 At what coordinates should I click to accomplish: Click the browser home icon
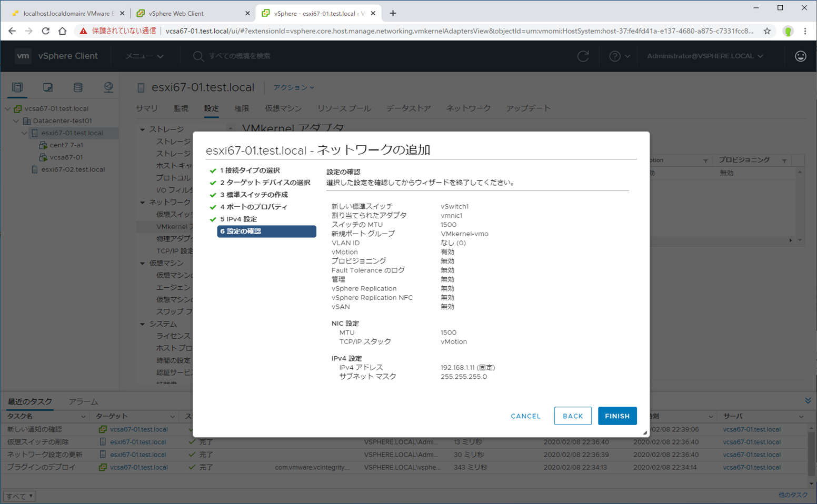(63, 31)
